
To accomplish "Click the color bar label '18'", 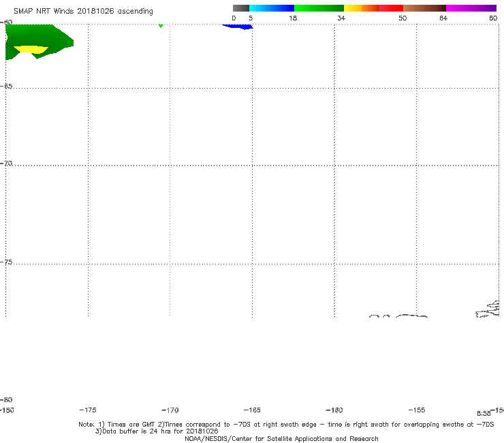I will coord(293,18).
